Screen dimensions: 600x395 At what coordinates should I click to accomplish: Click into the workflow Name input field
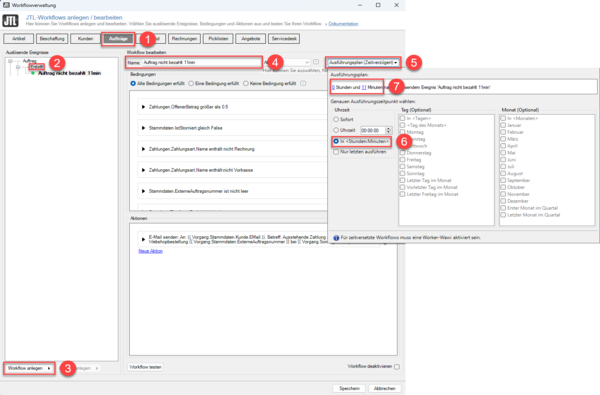coord(202,62)
